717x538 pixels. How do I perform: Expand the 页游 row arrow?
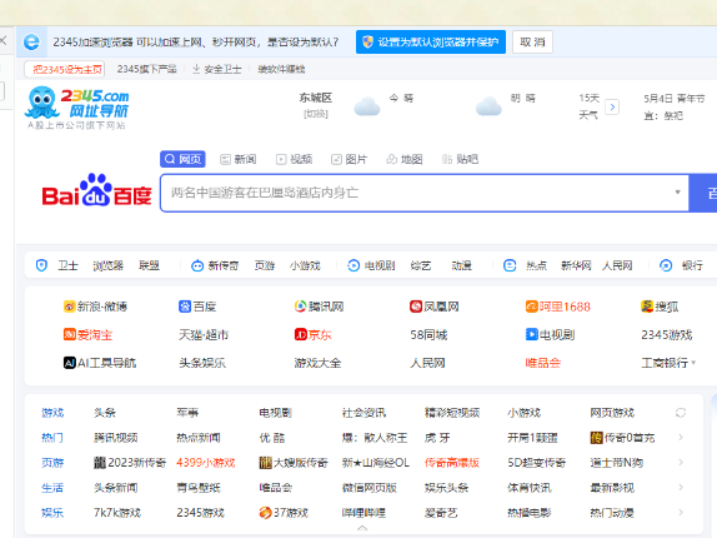pyautogui.click(x=681, y=462)
